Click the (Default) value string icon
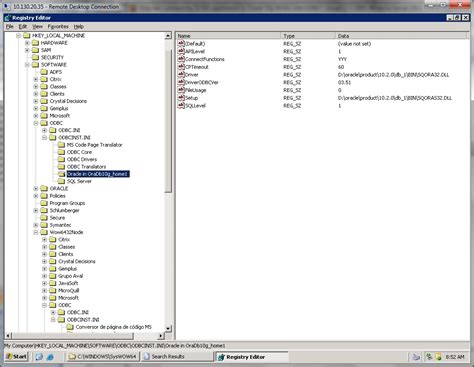The height and width of the screenshot is (367, 474). click(x=181, y=43)
